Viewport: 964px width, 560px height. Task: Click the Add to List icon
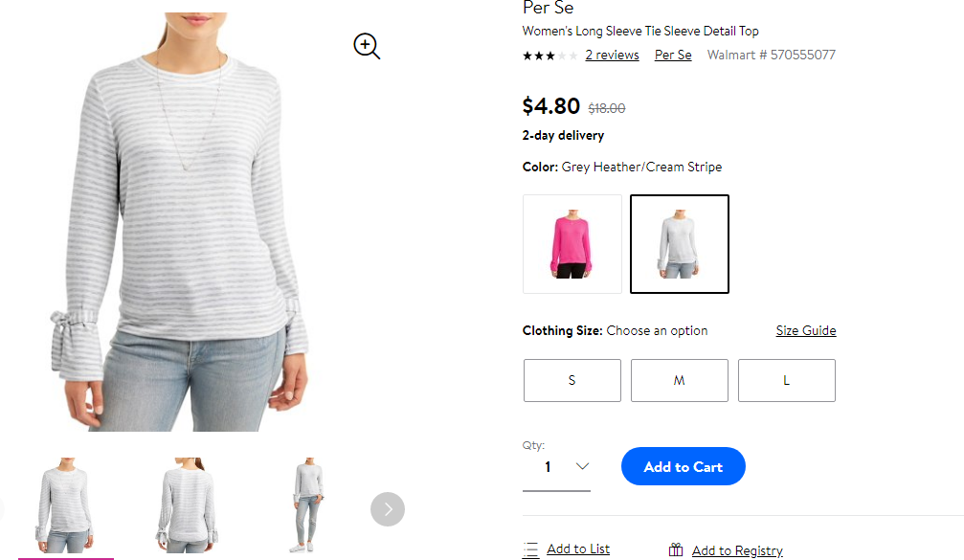[530, 549]
